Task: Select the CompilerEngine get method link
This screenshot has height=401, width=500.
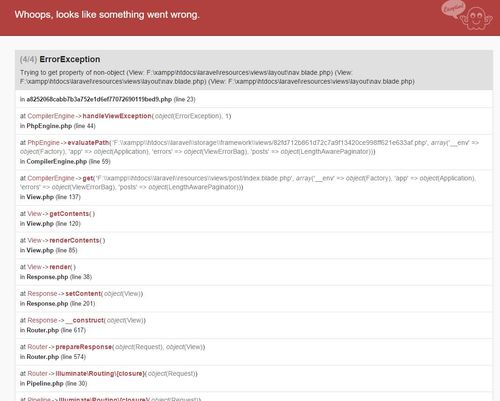Action: pos(88,178)
